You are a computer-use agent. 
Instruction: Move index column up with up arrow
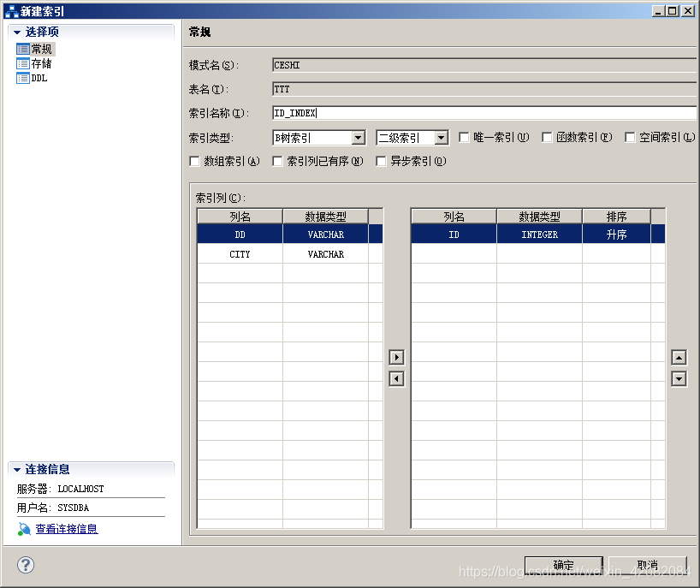coord(679,357)
